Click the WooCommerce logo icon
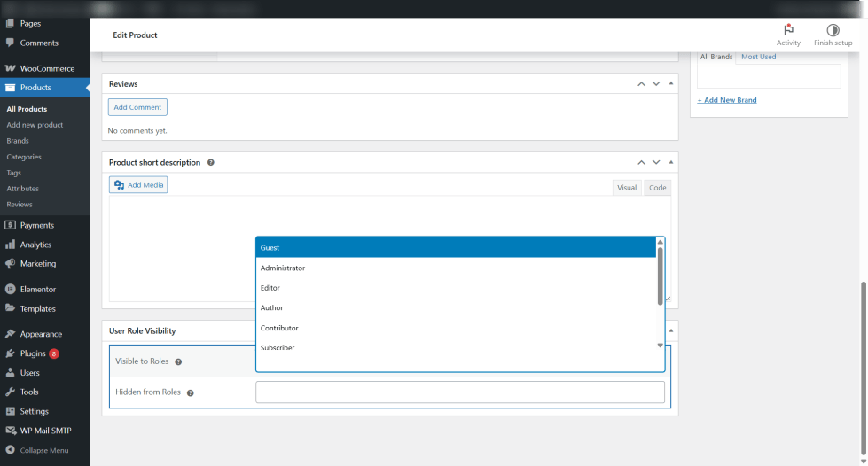 pyautogui.click(x=10, y=68)
